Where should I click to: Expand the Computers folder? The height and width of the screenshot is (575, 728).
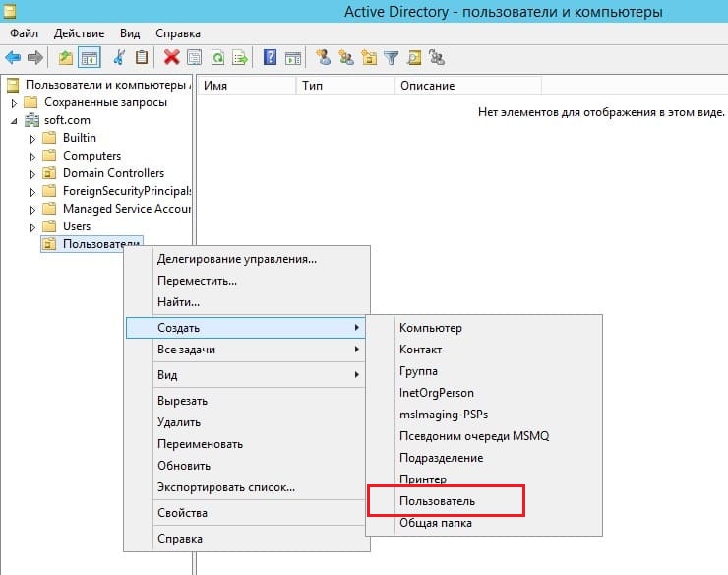(32, 157)
